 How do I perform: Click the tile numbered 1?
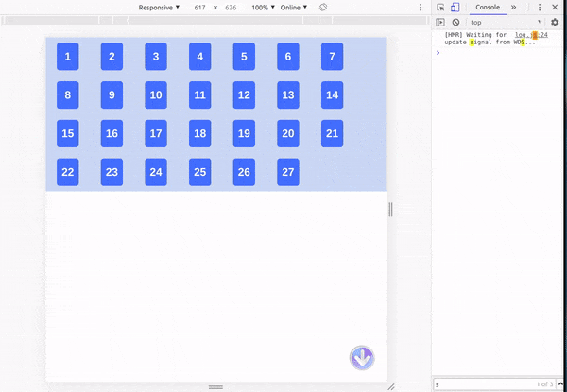[x=68, y=57]
